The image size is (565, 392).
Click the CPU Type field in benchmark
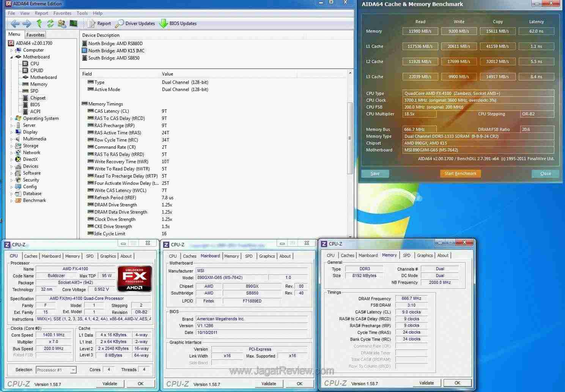[478, 93]
